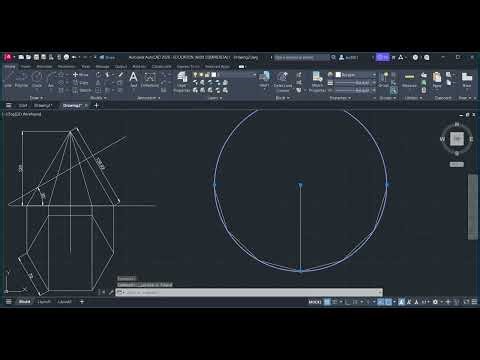Open the file tabs hamburger menu
Screen dimensions: 480x360
(x=9, y=105)
